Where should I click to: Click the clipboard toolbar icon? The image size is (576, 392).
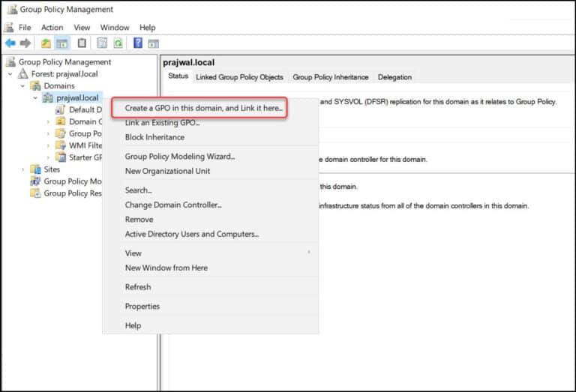pos(82,43)
